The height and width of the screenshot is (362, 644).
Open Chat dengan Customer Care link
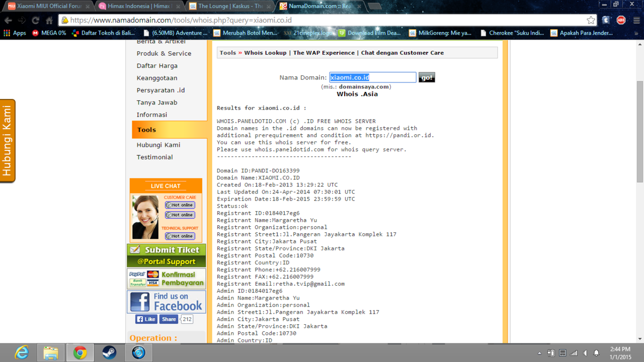click(403, 53)
